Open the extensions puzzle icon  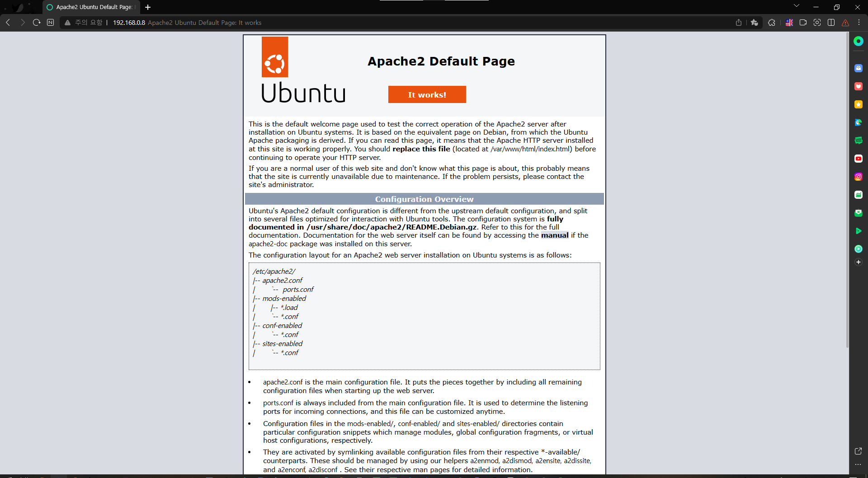tap(772, 23)
